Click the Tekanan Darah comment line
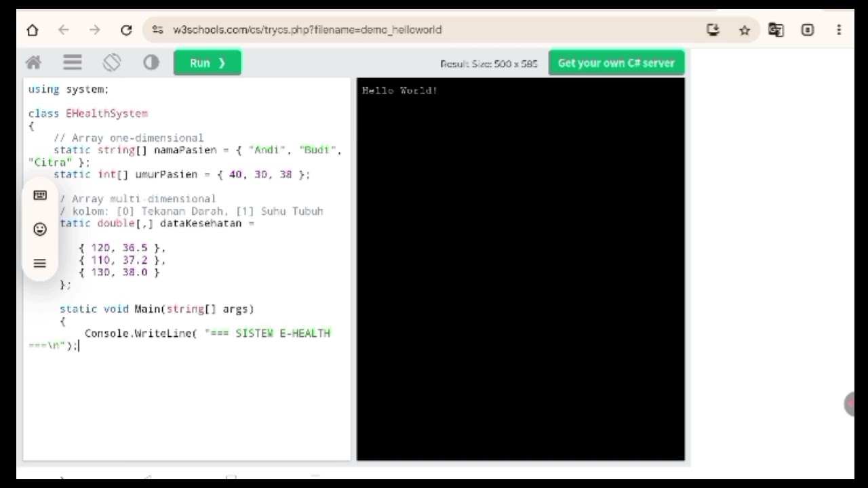The width and height of the screenshot is (868, 488). [191, 211]
